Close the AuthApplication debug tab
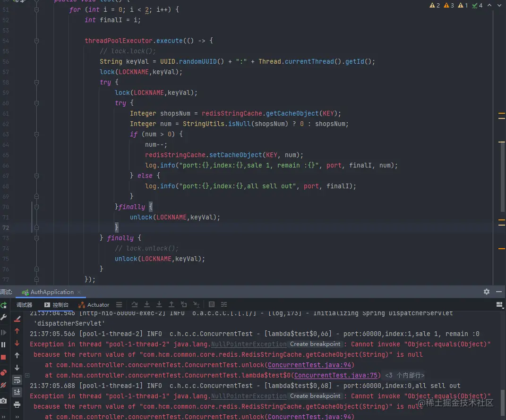The height and width of the screenshot is (420, 506). pyautogui.click(x=79, y=292)
